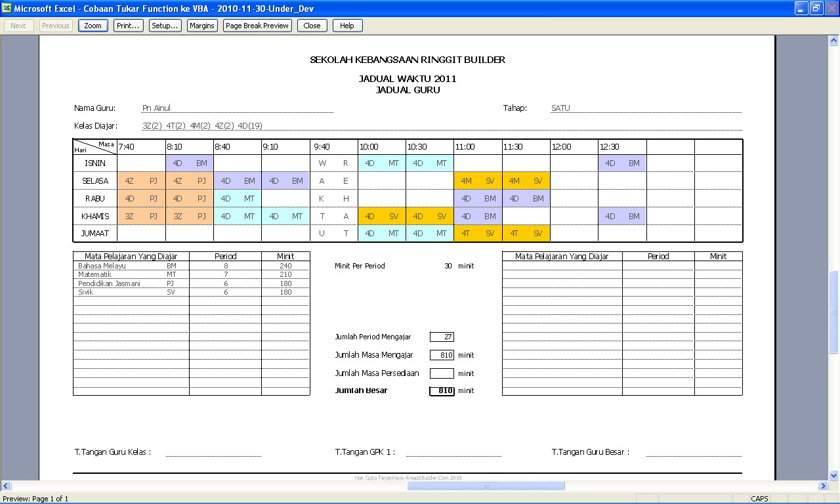
Task: Select the Zoom button to magnify the preview
Action: 92,25
